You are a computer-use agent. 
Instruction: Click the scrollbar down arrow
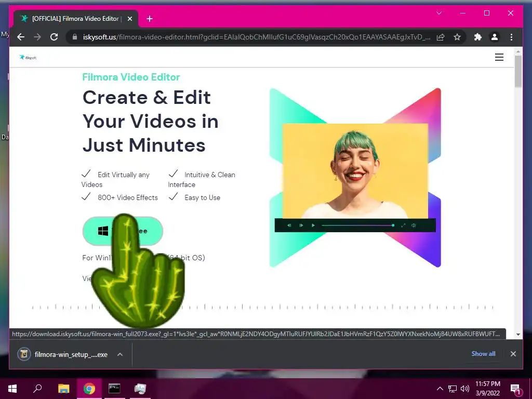point(518,334)
